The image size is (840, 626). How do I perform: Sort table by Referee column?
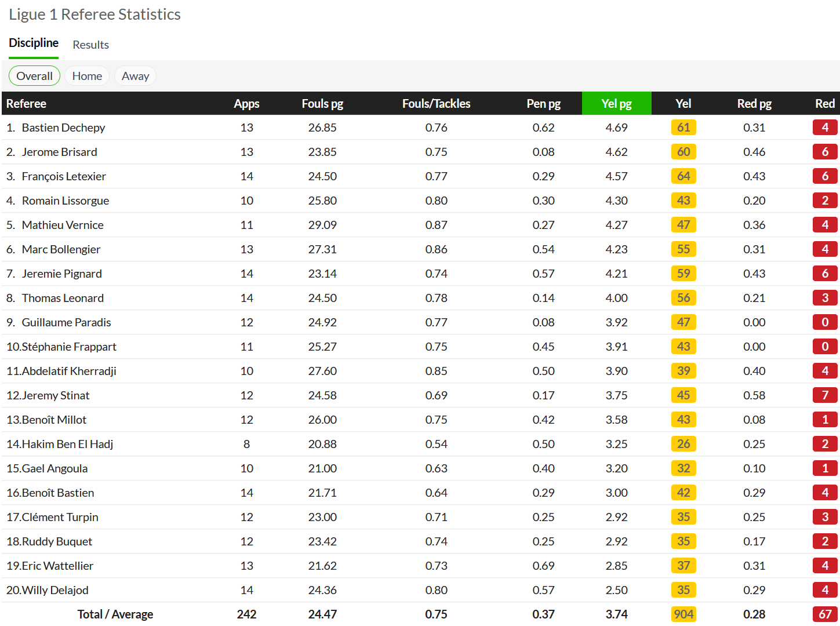[x=26, y=104]
